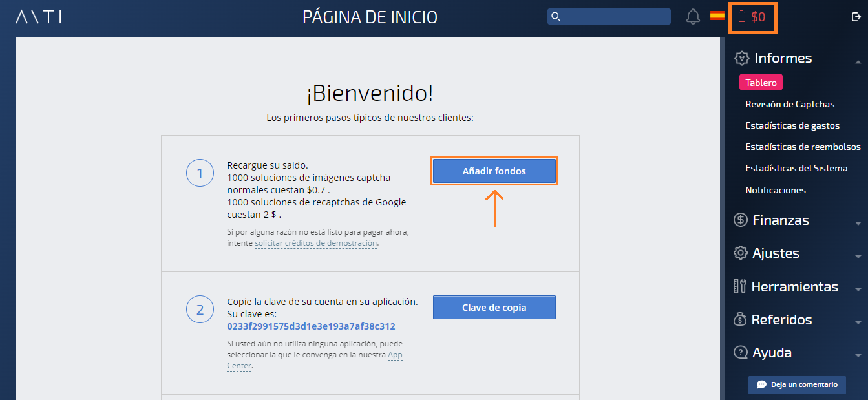Open the notifications bell
Viewport: 868px width, 400px height.
click(693, 17)
